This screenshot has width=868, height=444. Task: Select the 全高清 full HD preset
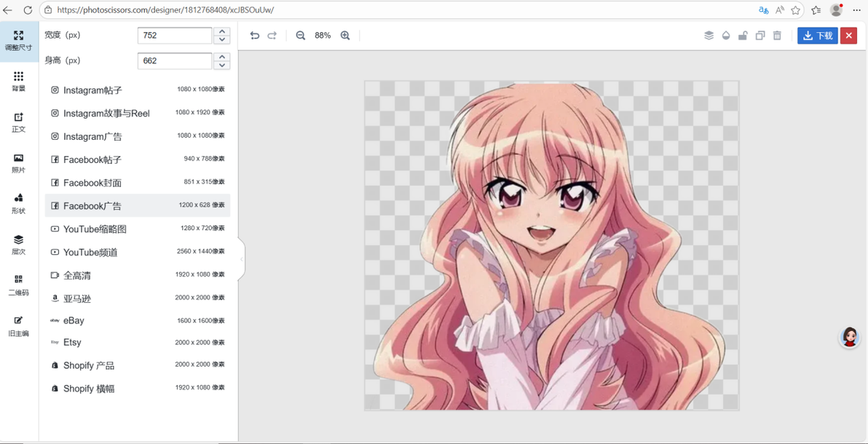(138, 275)
